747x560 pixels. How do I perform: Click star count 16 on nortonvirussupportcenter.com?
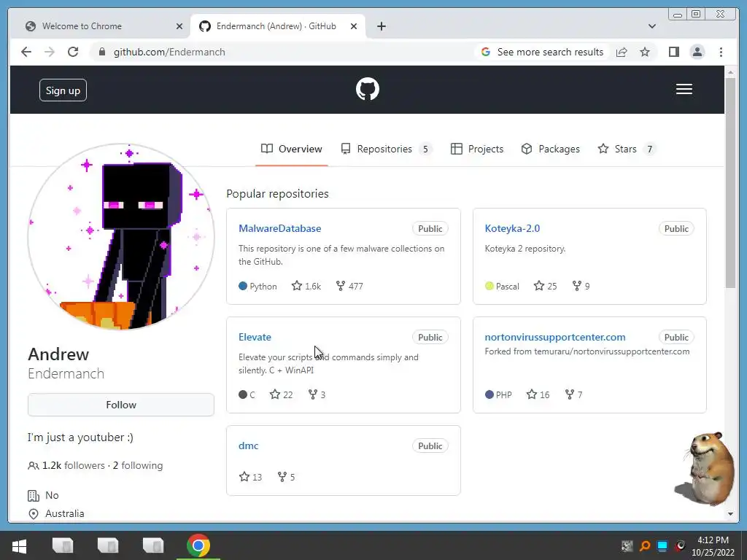pyautogui.click(x=538, y=394)
